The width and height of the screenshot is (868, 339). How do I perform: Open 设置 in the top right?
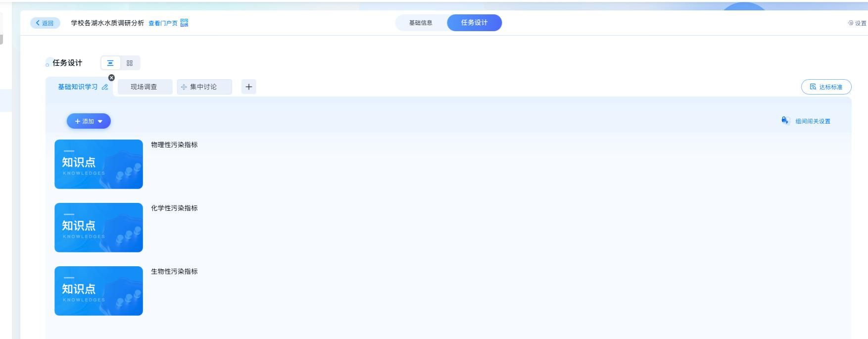point(857,23)
